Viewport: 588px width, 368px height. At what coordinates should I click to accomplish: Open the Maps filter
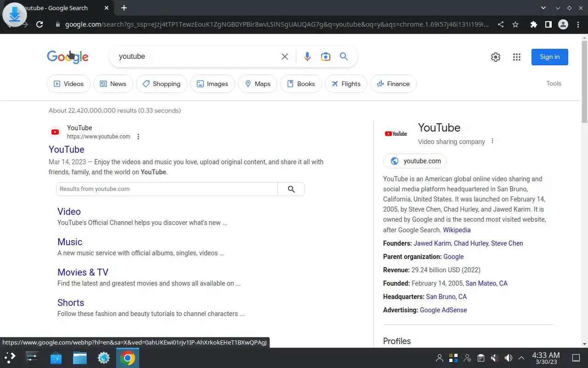coord(258,84)
